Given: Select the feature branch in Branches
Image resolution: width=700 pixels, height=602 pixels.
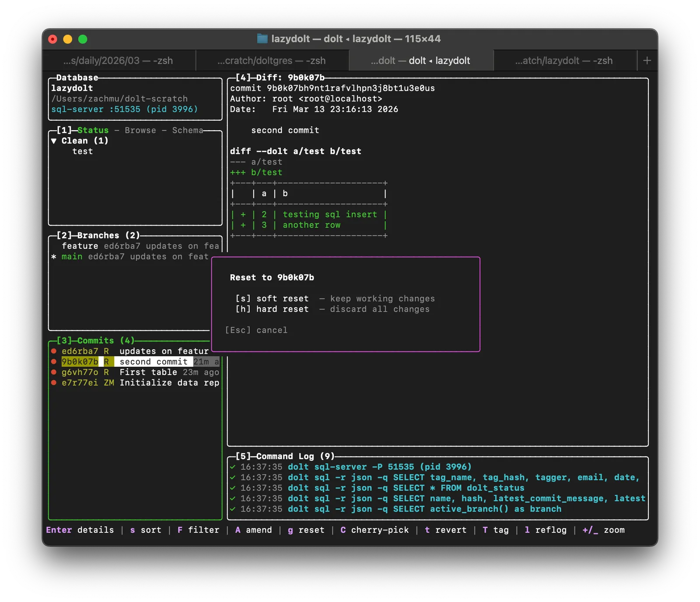Looking at the screenshot, I should click(80, 246).
